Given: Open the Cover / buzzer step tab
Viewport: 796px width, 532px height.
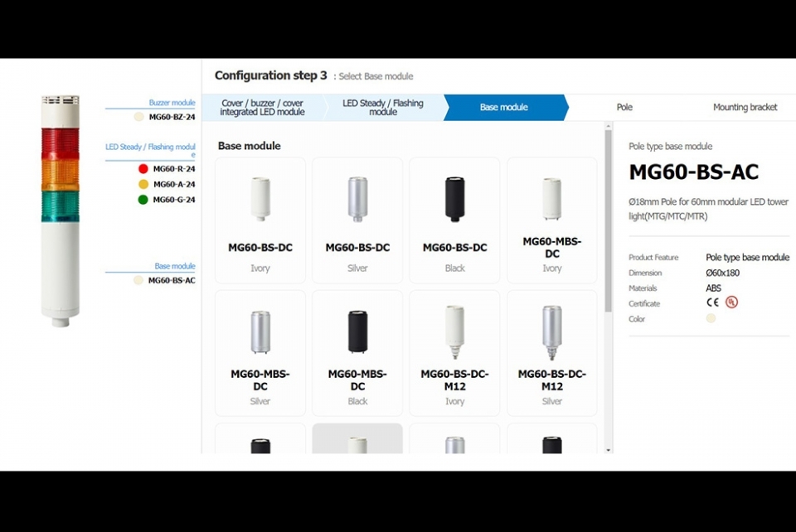Looking at the screenshot, I should pyautogui.click(x=262, y=108).
